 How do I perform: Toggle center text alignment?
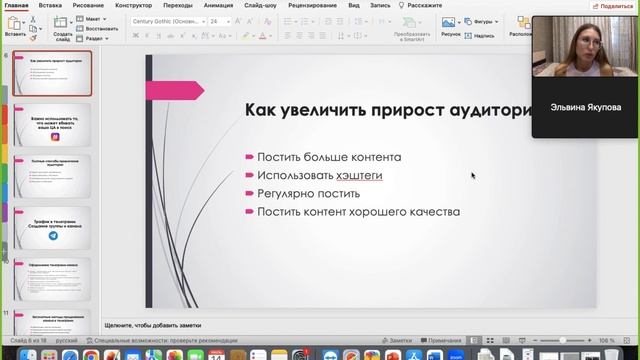[299, 36]
